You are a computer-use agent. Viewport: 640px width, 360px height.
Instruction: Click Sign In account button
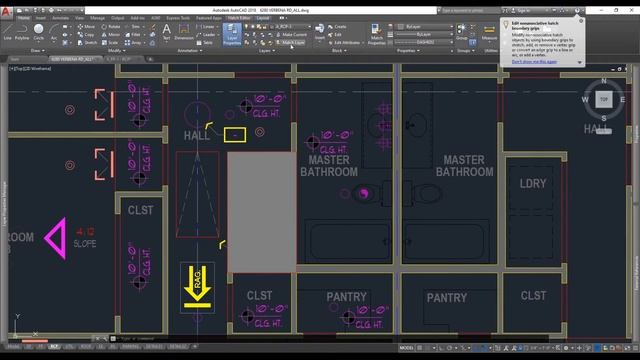coord(527,10)
